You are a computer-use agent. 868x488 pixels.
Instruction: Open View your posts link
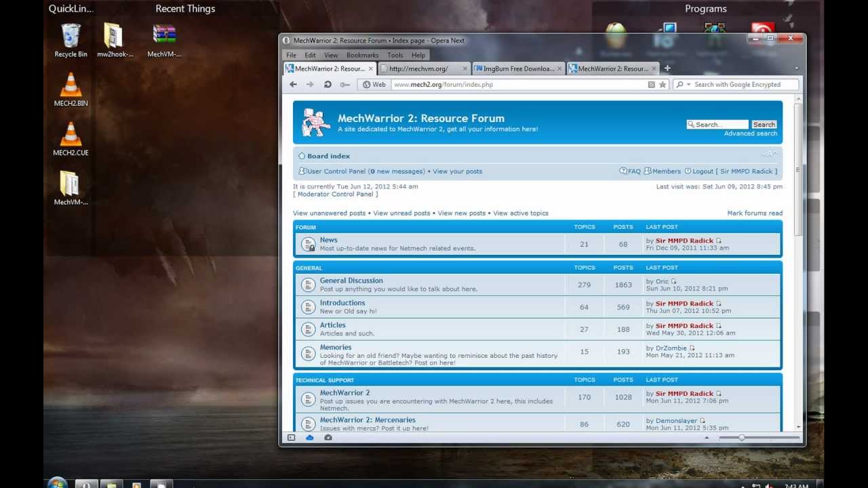click(458, 171)
